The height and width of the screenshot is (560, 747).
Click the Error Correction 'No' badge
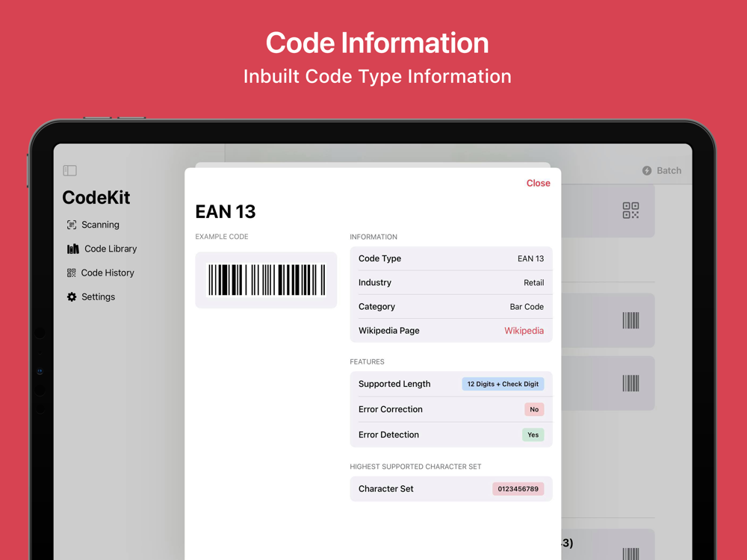(535, 409)
